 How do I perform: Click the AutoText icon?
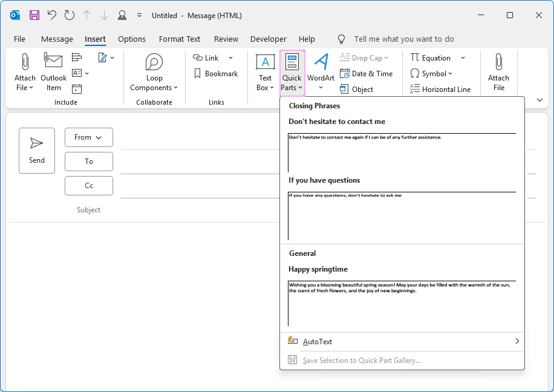coord(292,341)
